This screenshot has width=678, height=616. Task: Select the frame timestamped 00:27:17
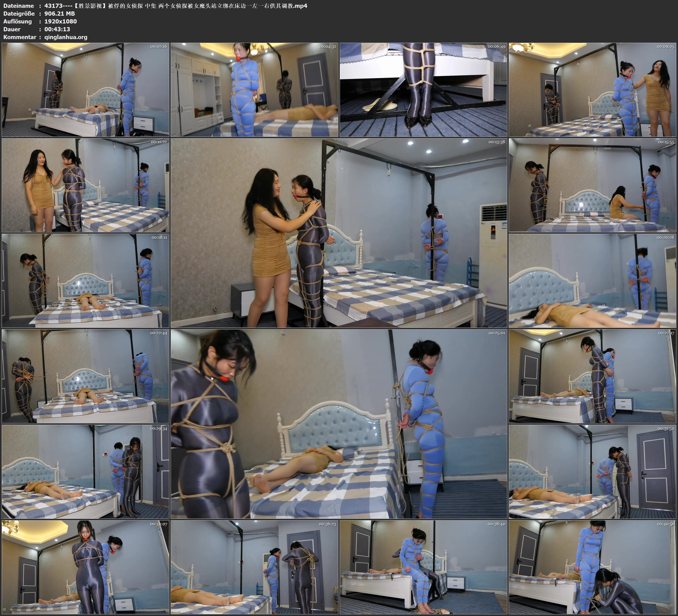click(x=592, y=376)
